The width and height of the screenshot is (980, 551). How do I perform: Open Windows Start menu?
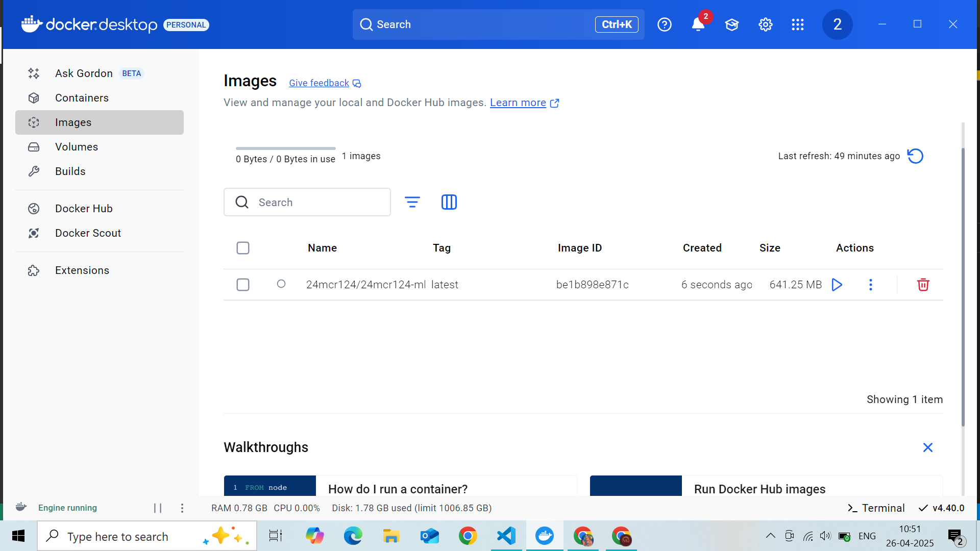(18, 536)
